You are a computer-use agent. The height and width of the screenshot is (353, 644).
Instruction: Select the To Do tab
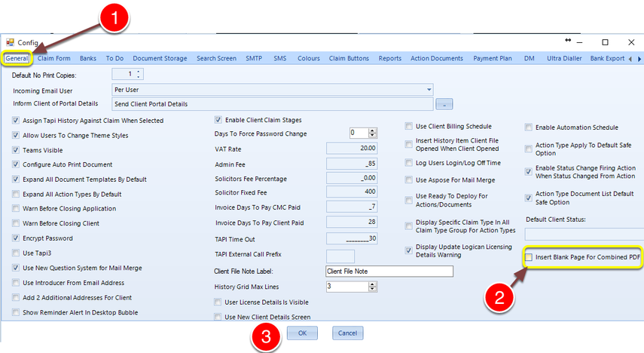(x=114, y=58)
